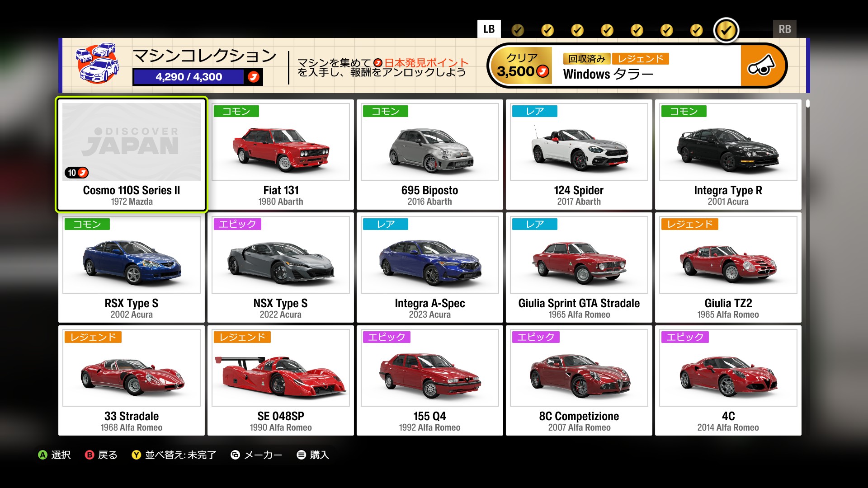Click the 10 points badge on Cosmo card

point(76,173)
